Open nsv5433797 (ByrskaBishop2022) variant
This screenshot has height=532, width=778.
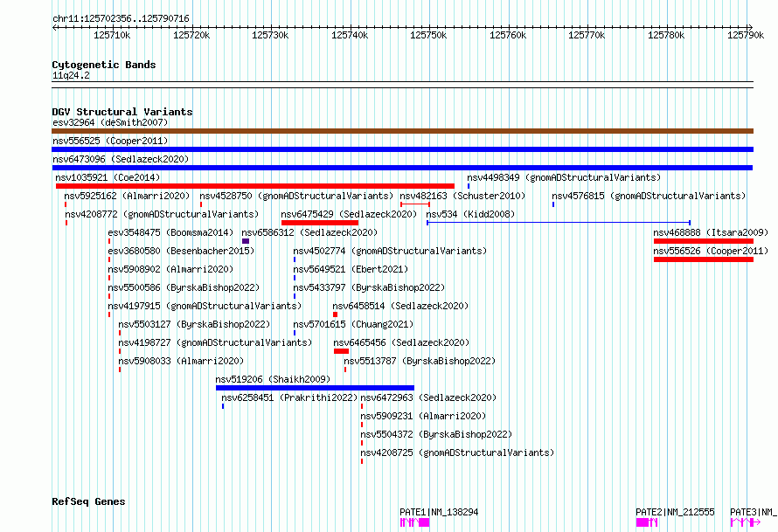coord(369,287)
